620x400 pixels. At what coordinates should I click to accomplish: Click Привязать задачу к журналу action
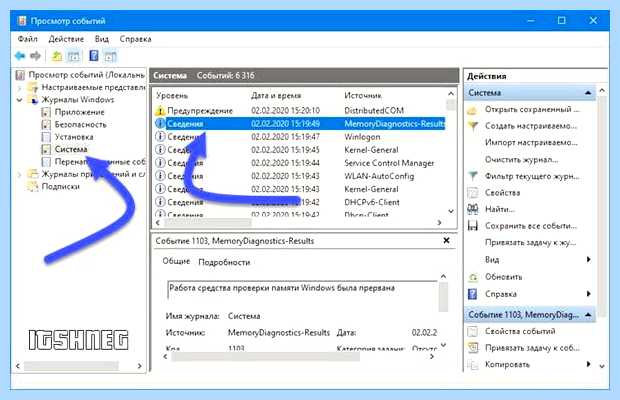coord(530,242)
